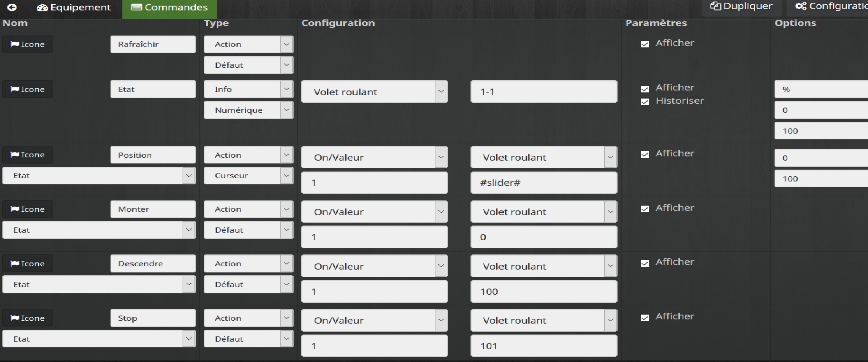868x362 pixels.
Task: Toggle Afficher checkbox for Rafraîchir
Action: pyautogui.click(x=645, y=44)
